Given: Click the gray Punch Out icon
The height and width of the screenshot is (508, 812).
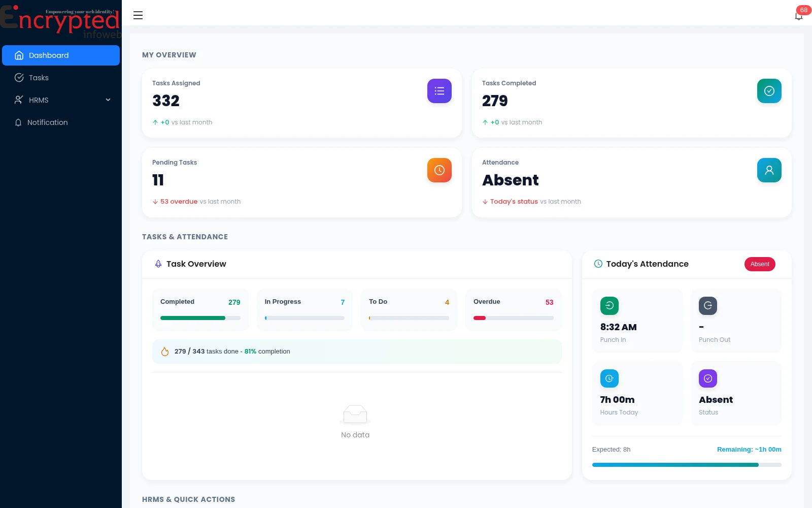Looking at the screenshot, I should (708, 306).
